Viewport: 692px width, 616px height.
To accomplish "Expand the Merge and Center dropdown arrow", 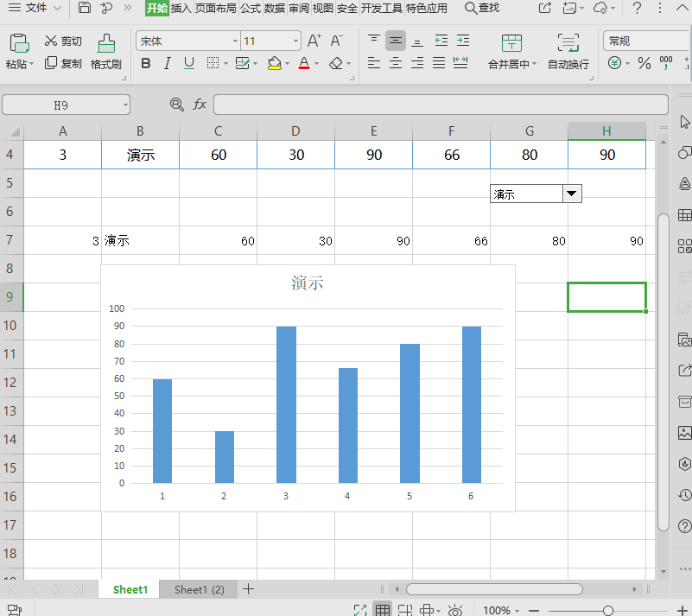I will pos(535,64).
